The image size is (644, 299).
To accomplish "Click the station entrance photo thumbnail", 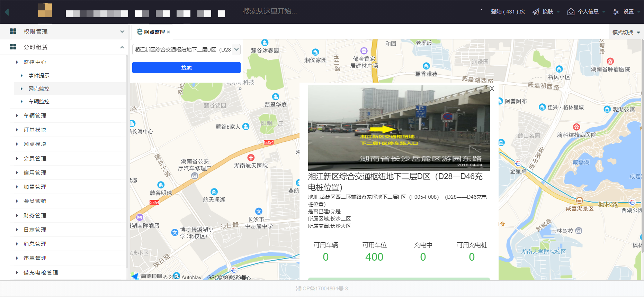I will [399, 128].
